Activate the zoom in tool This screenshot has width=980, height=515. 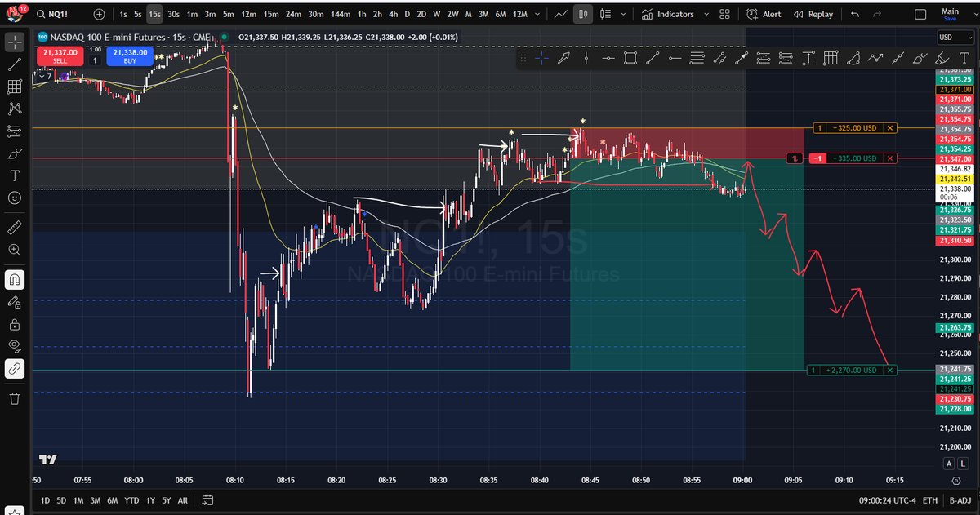15,249
